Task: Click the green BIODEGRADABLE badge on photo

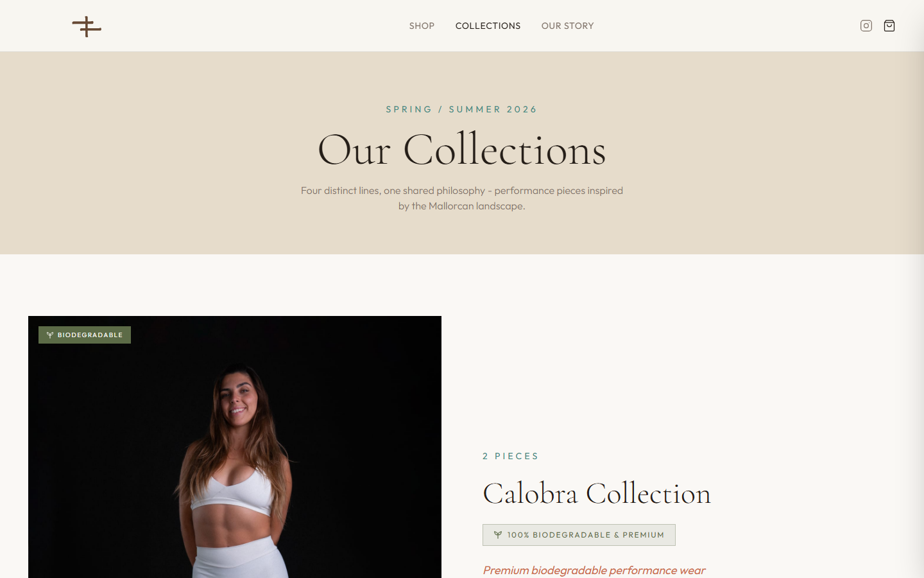Action: click(85, 335)
